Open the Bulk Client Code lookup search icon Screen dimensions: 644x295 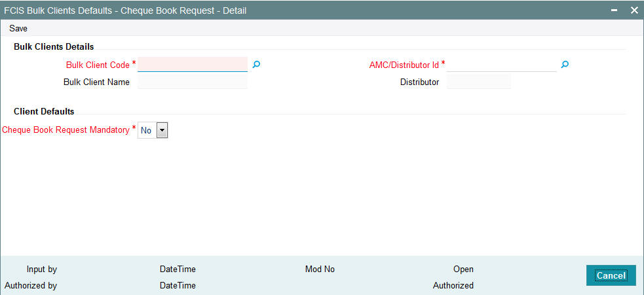point(256,64)
